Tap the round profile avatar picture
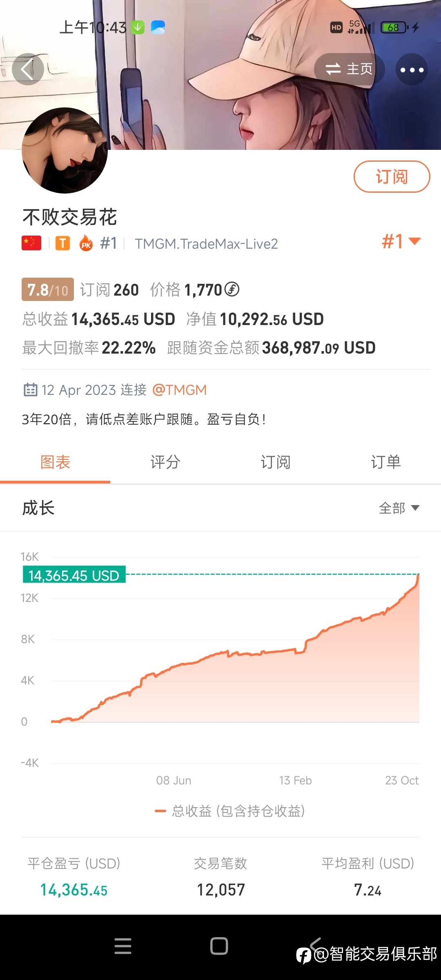Image resolution: width=441 pixels, height=980 pixels. click(x=65, y=150)
